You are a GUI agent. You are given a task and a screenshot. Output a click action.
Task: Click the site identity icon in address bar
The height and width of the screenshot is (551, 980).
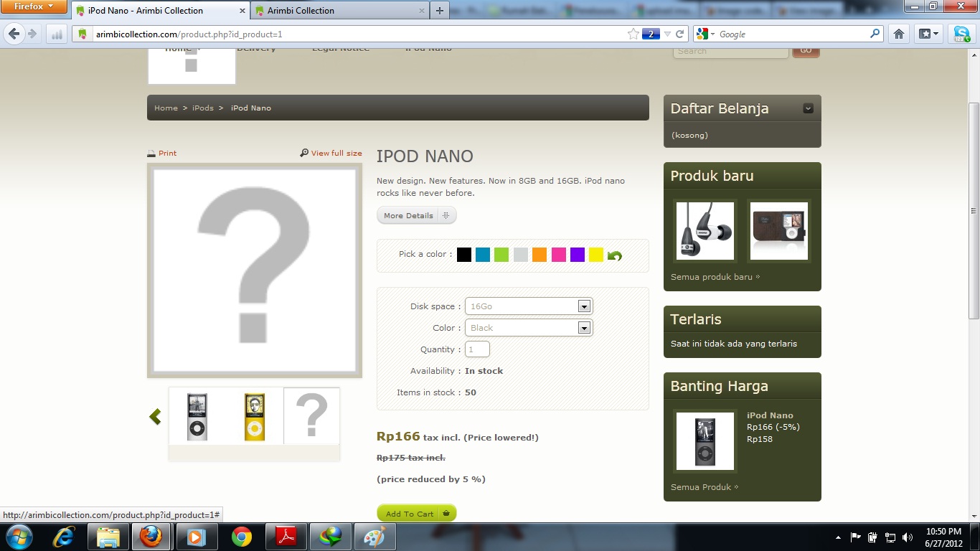coord(83,34)
